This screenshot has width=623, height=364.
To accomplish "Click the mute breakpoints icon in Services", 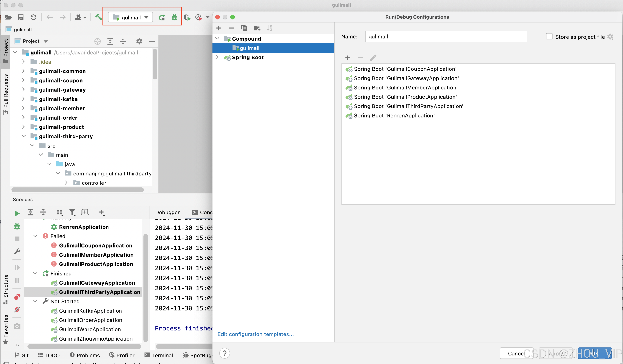I will 17,310.
